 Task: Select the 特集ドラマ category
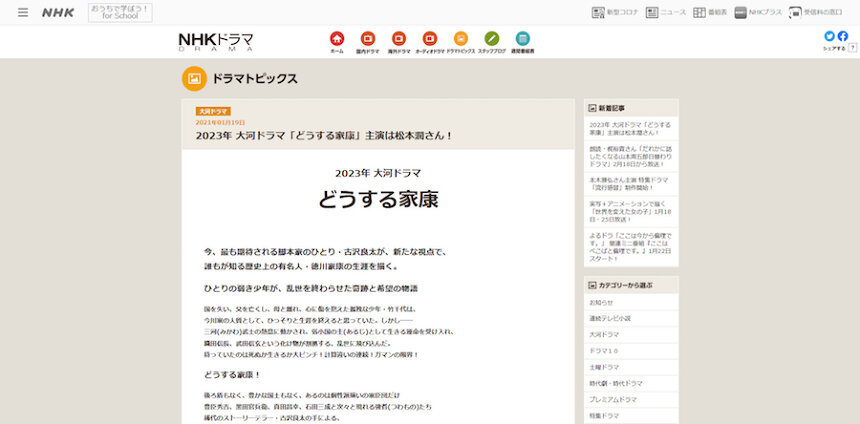point(631,416)
